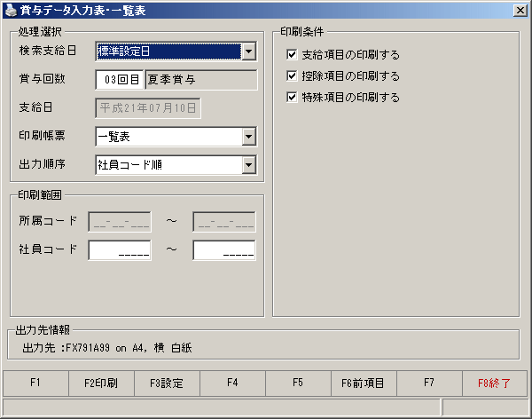Click the printer icon in title bar
Screen dimensions: 532x419
click(10, 10)
